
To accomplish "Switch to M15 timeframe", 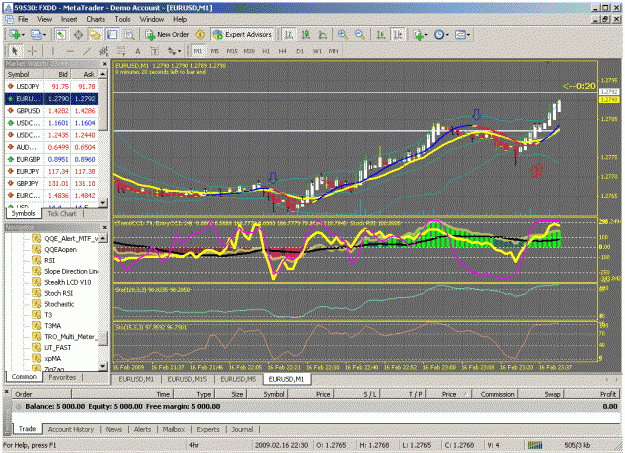I will [232, 51].
